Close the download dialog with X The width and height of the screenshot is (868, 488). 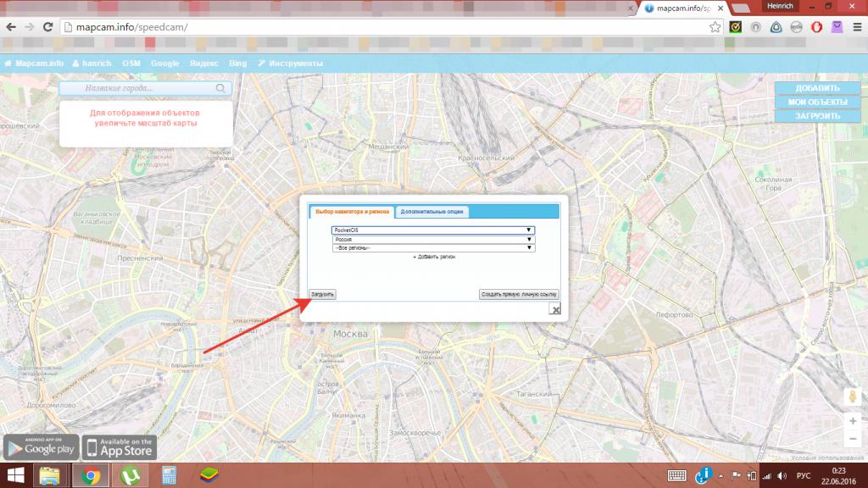(x=555, y=310)
